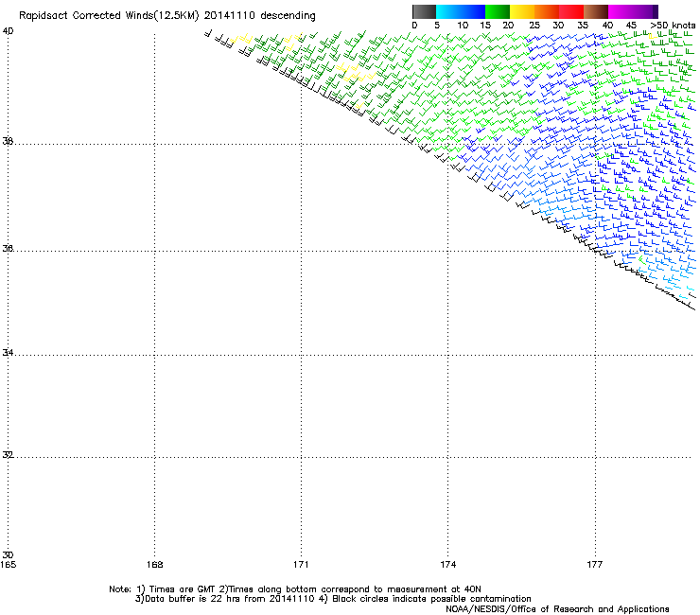Click the longitude label '171'
The image size is (700, 615).
pyautogui.click(x=301, y=565)
